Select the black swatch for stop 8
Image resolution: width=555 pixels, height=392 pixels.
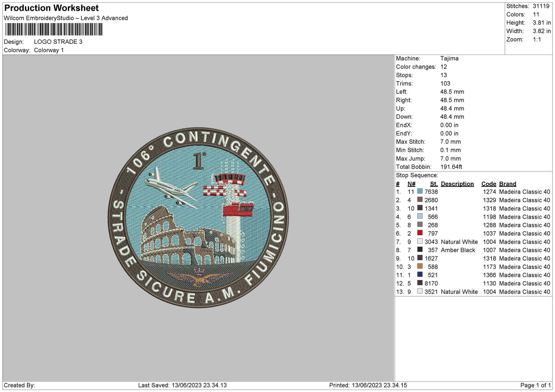click(x=420, y=250)
